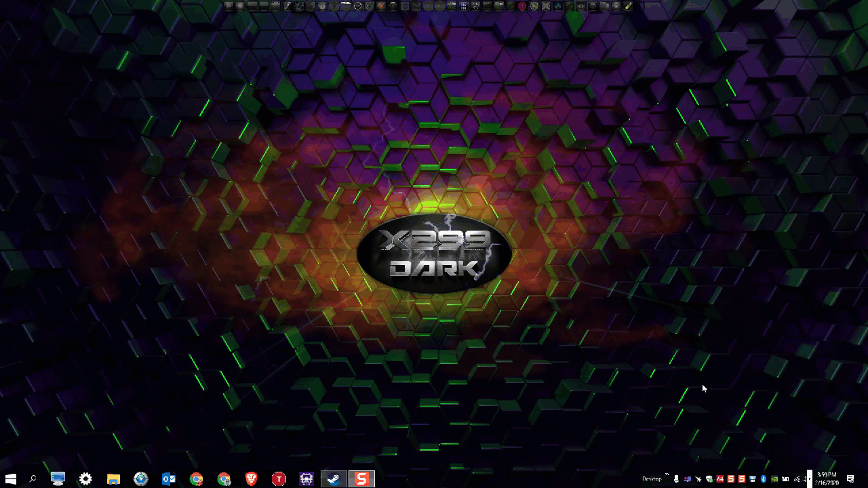Click the taskbar clock and date
The width and height of the screenshot is (868, 488).
pyautogui.click(x=826, y=479)
